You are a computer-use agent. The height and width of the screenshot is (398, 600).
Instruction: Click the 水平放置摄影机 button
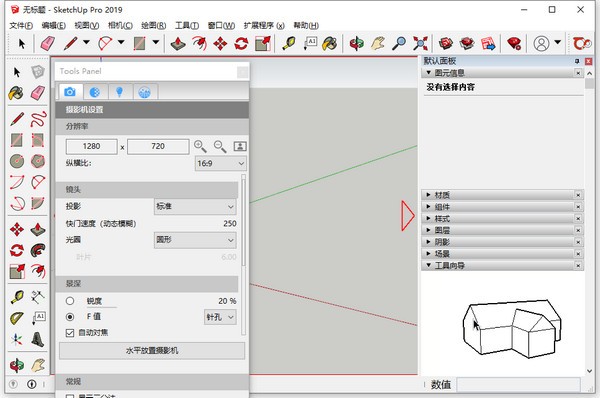[x=152, y=351]
